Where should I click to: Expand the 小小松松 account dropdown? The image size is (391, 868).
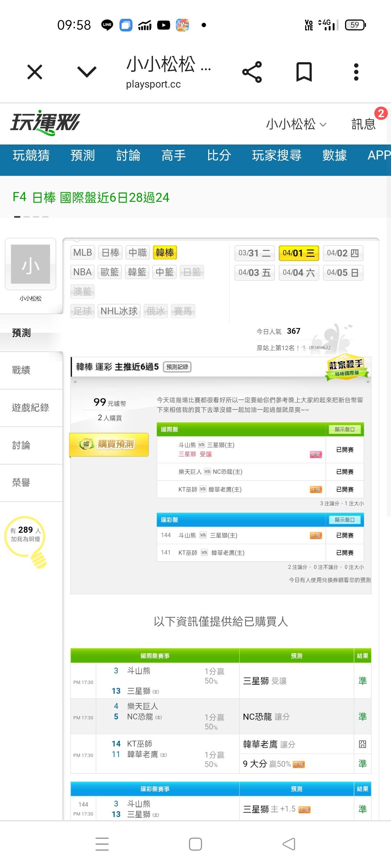[296, 124]
